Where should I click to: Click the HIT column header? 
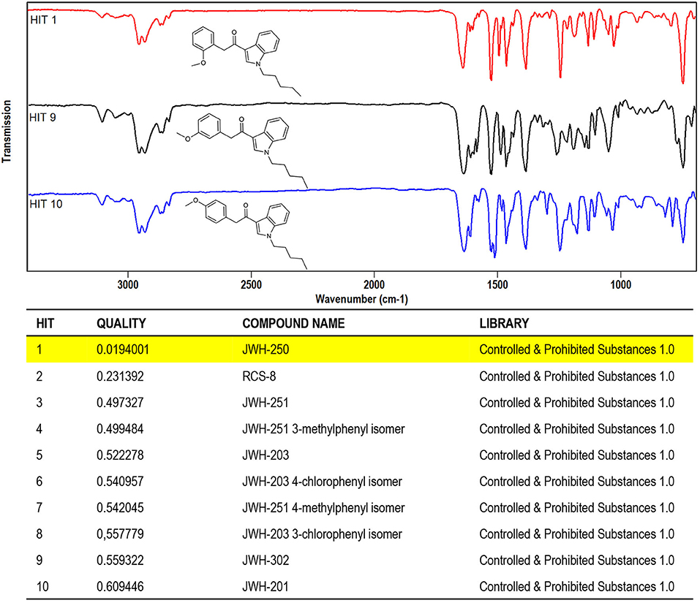coord(45,323)
